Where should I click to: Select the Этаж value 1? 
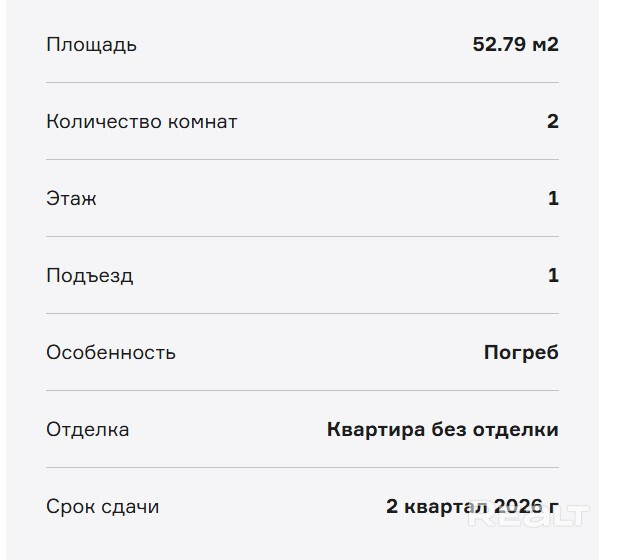click(553, 199)
